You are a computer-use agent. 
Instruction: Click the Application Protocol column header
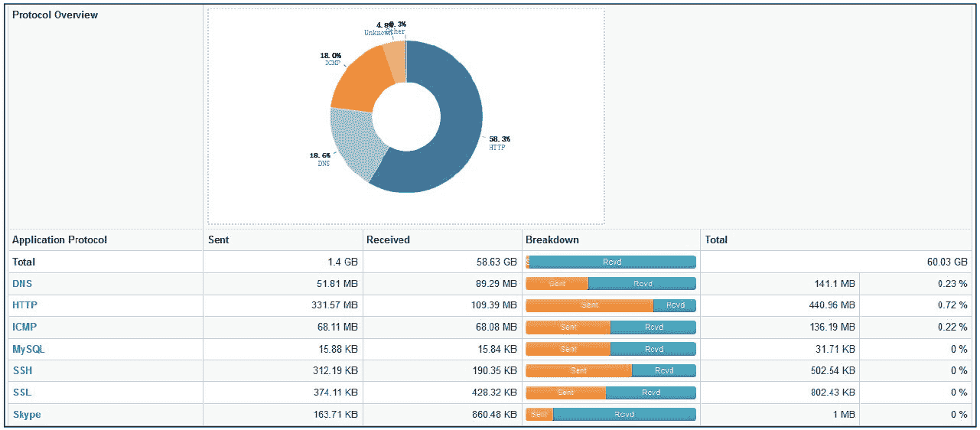pos(60,239)
